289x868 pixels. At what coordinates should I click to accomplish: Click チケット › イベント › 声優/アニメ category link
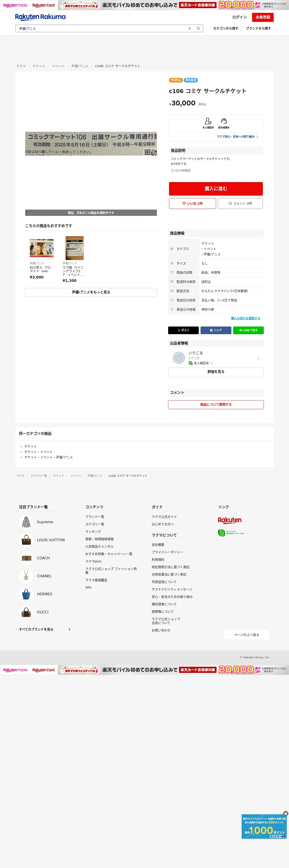[x=48, y=457]
